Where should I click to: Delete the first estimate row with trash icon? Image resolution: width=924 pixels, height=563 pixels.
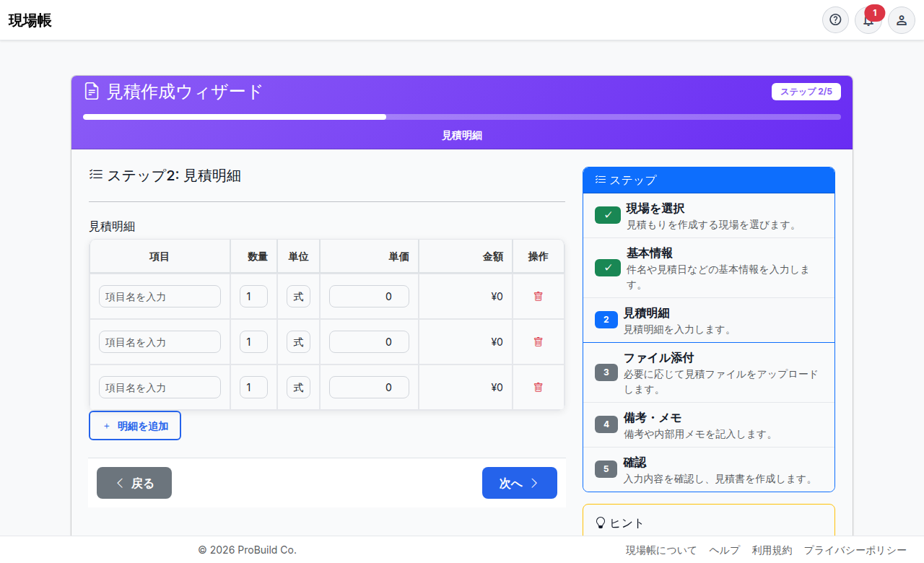(x=538, y=296)
